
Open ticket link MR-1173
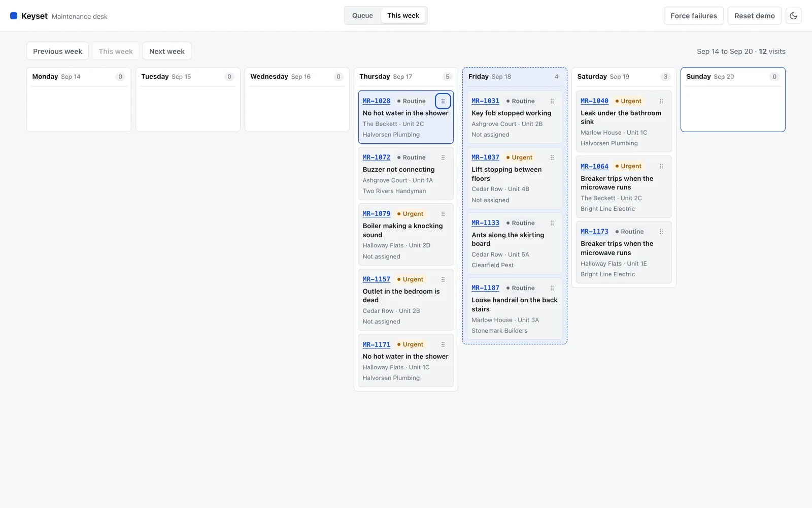point(594,232)
